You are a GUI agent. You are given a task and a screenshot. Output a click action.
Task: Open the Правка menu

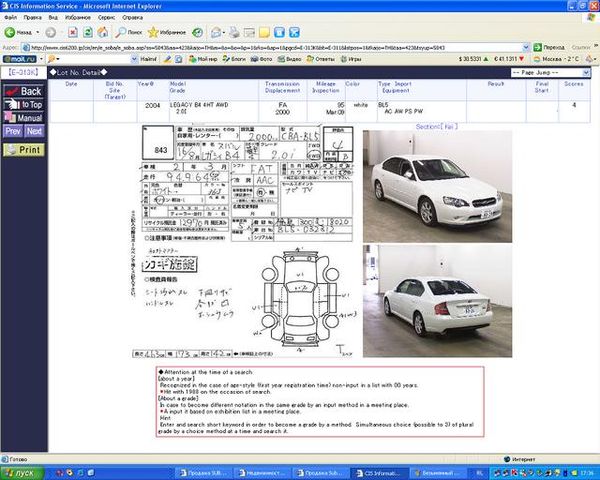click(x=32, y=18)
